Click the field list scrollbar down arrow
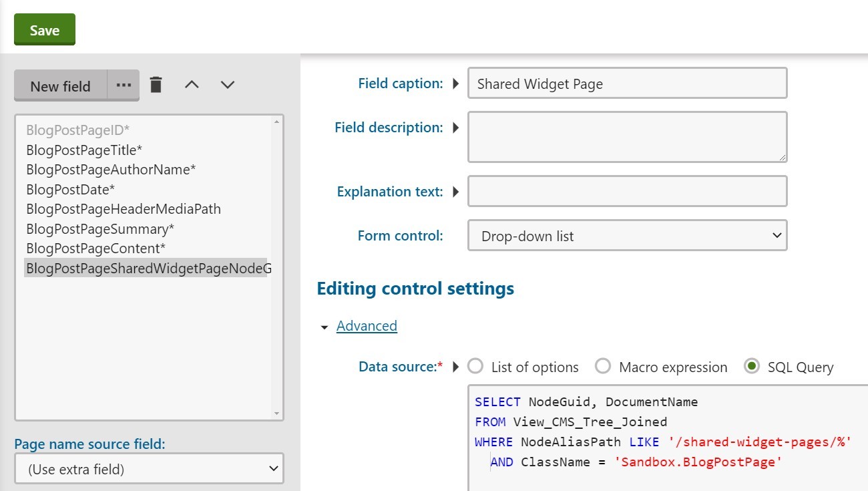 pyautogui.click(x=276, y=414)
